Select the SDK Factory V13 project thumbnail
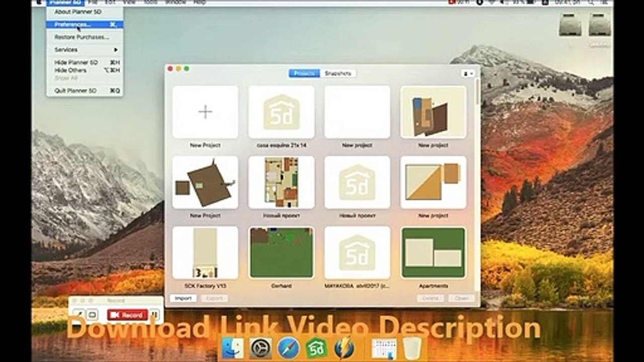The height and width of the screenshot is (362, 644). (x=205, y=252)
